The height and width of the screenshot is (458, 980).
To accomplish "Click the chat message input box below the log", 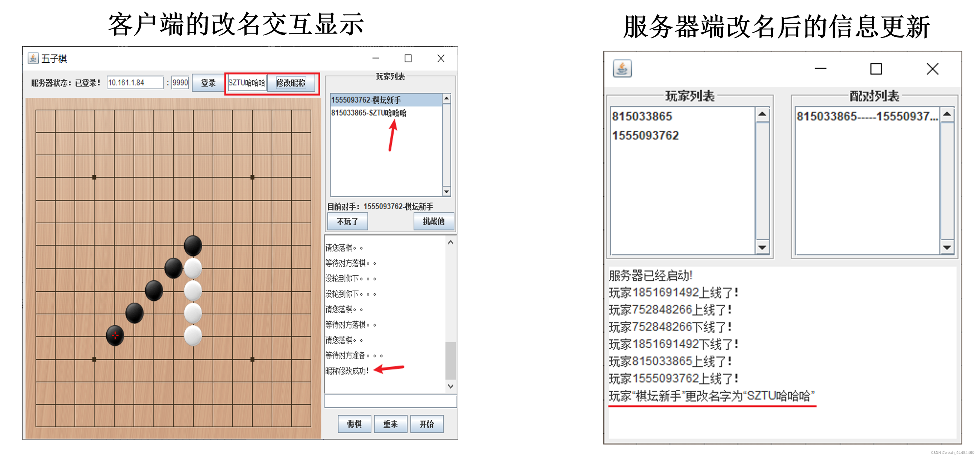I will point(390,401).
